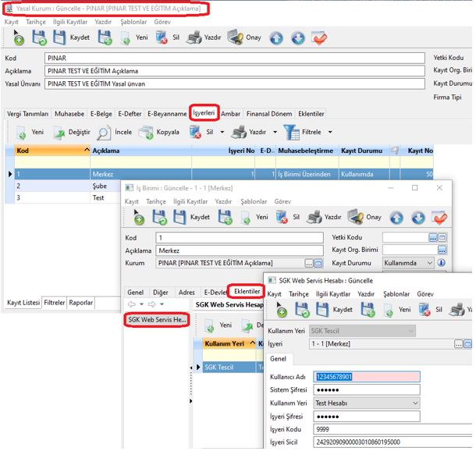The image size is (476, 451).
Task: Click the Kopyala icon in İşyerleri toolbar
Action: (145, 132)
